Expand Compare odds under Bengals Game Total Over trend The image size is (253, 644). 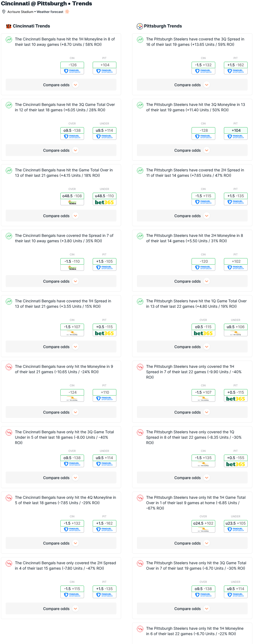(61, 216)
